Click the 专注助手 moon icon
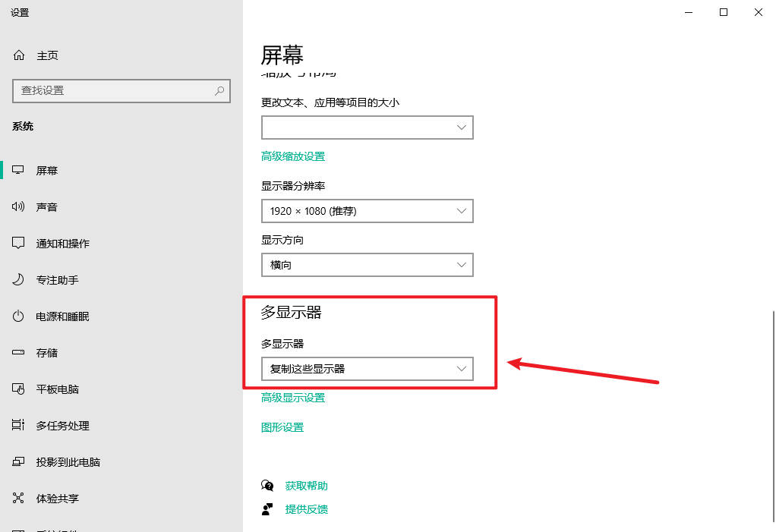The width and height of the screenshot is (776, 532). click(18, 279)
